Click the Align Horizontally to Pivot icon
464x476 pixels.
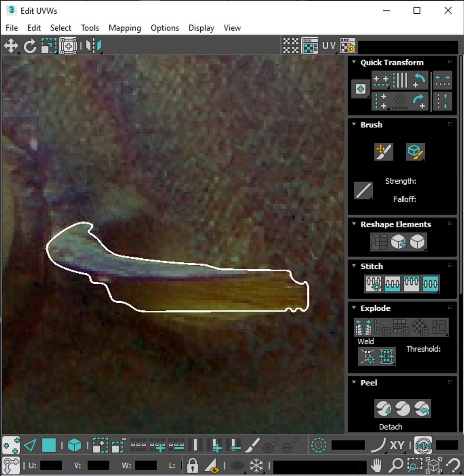[381, 81]
